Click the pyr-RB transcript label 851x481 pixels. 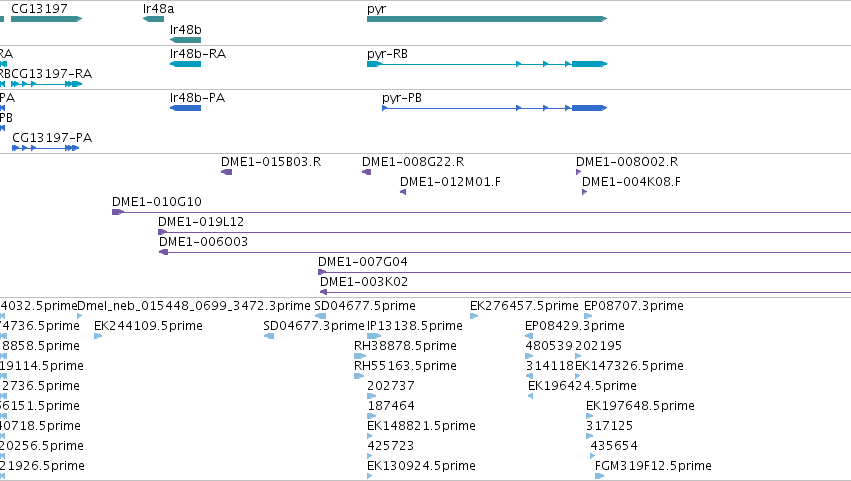[x=387, y=54]
